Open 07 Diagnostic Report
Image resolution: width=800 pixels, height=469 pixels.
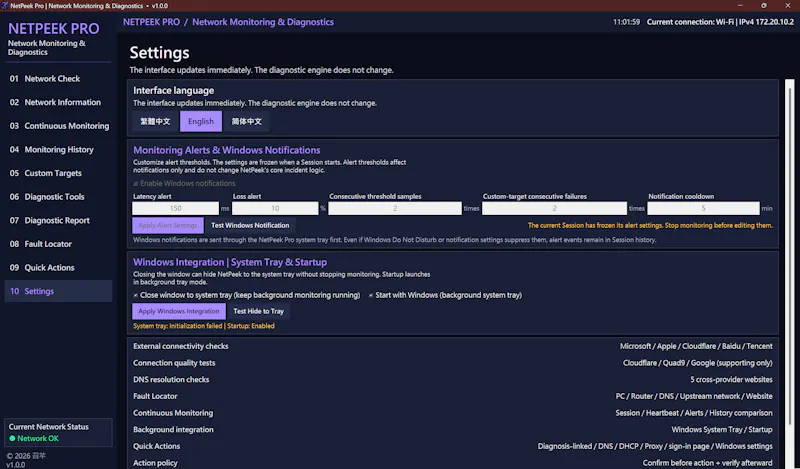coord(58,220)
